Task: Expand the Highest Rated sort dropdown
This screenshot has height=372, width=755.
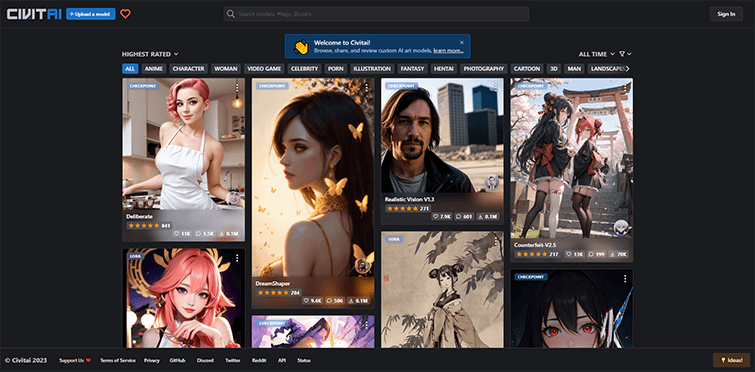Action: tap(150, 54)
